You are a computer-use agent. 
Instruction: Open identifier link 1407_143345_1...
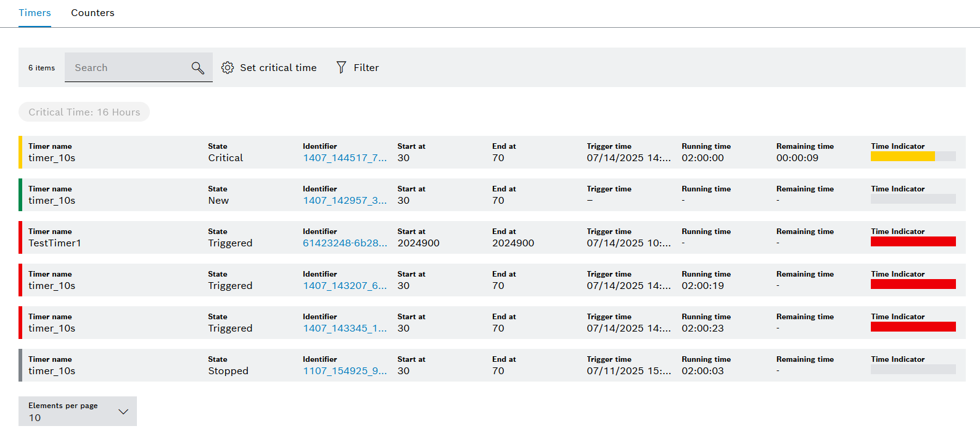(344, 328)
